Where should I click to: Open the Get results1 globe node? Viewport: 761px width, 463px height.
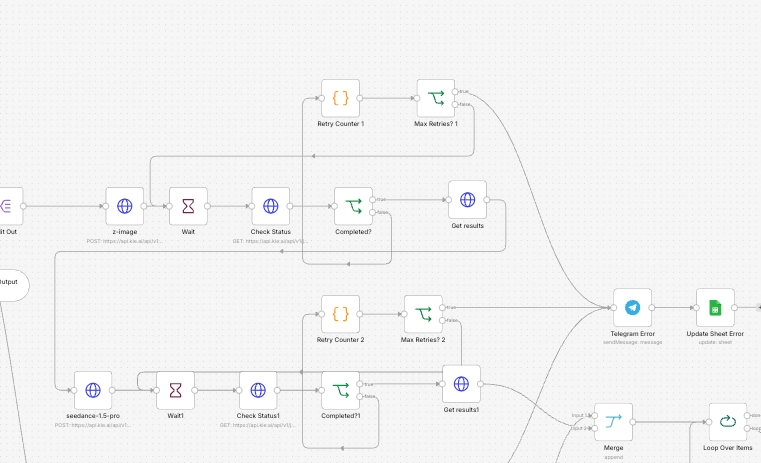coord(461,384)
